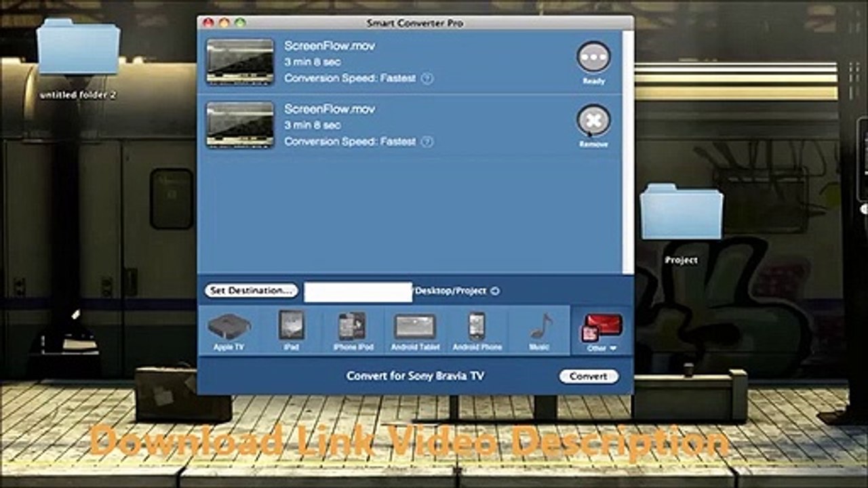The width and height of the screenshot is (868, 488).
Task: Click Set Destination button
Action: pos(251,290)
